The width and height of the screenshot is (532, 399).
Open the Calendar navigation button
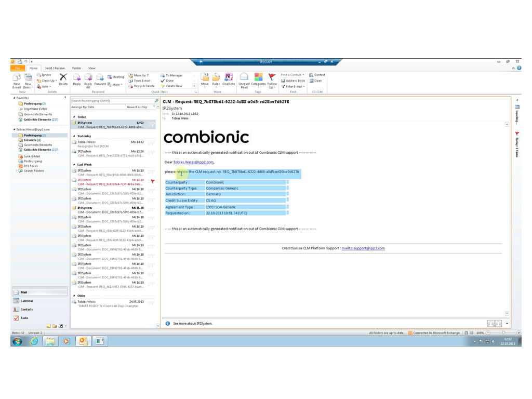coord(26,301)
